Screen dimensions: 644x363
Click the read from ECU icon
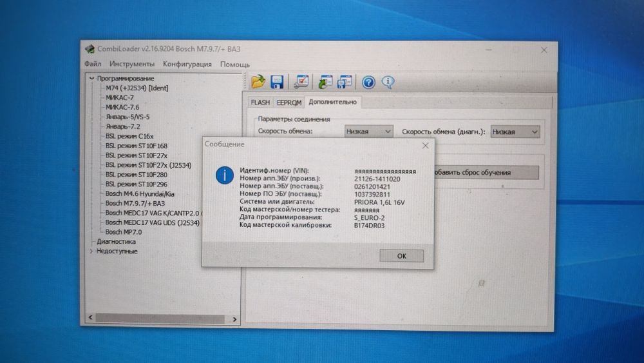point(326,82)
